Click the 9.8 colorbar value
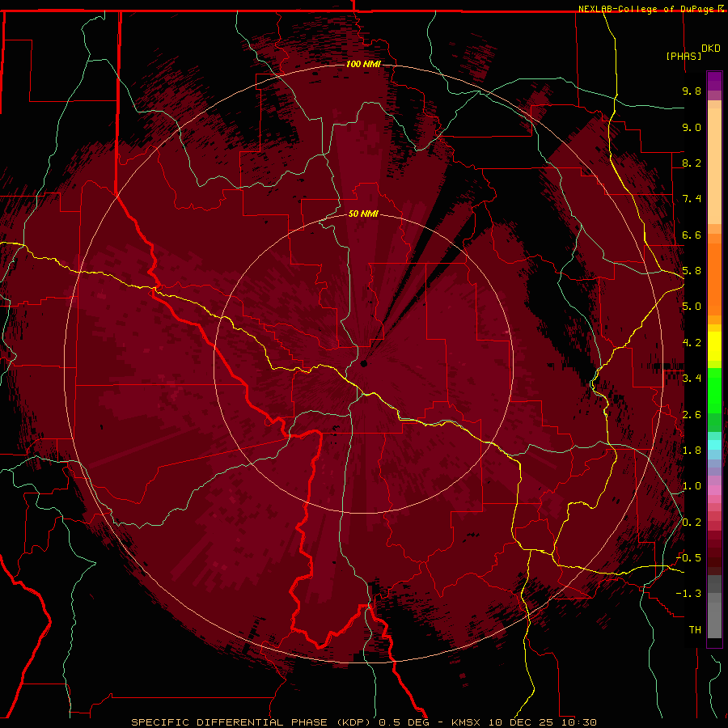Screen dimensions: 728x728 (x=692, y=91)
